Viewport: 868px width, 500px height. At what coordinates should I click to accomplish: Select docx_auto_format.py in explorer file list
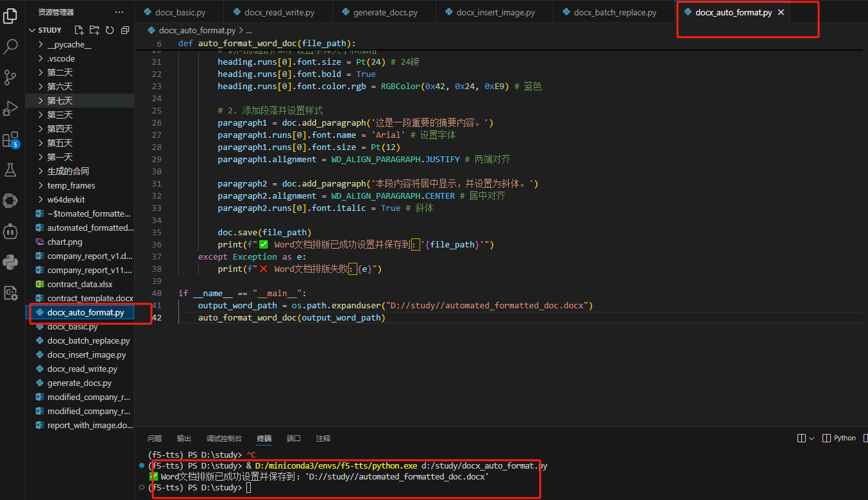(80, 312)
